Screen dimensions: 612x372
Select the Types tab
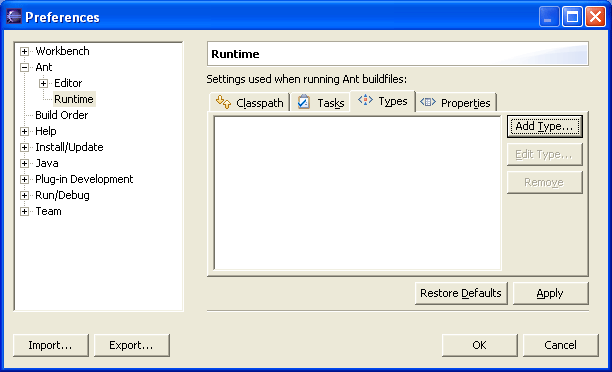click(x=382, y=101)
